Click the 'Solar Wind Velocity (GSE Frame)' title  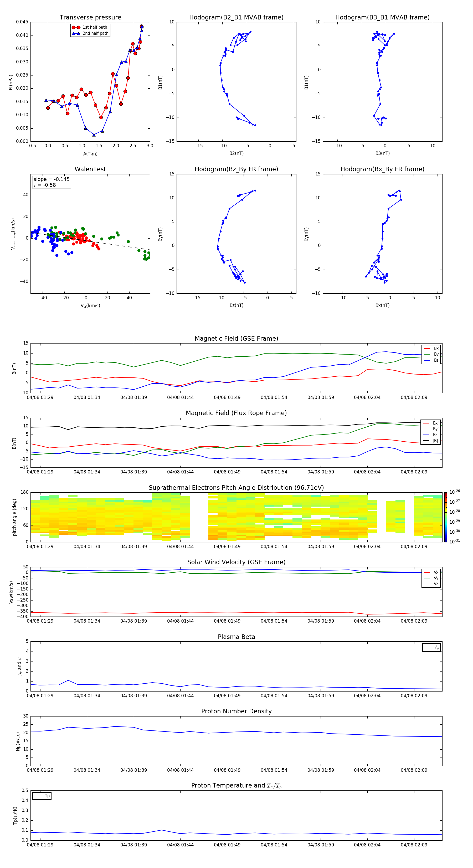[x=236, y=562]
